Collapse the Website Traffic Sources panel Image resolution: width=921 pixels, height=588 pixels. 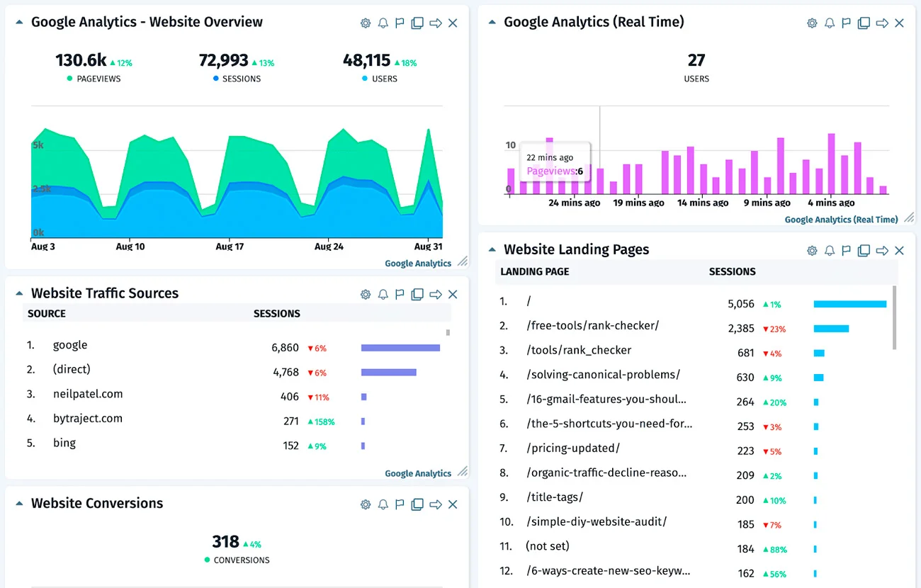[x=18, y=294]
